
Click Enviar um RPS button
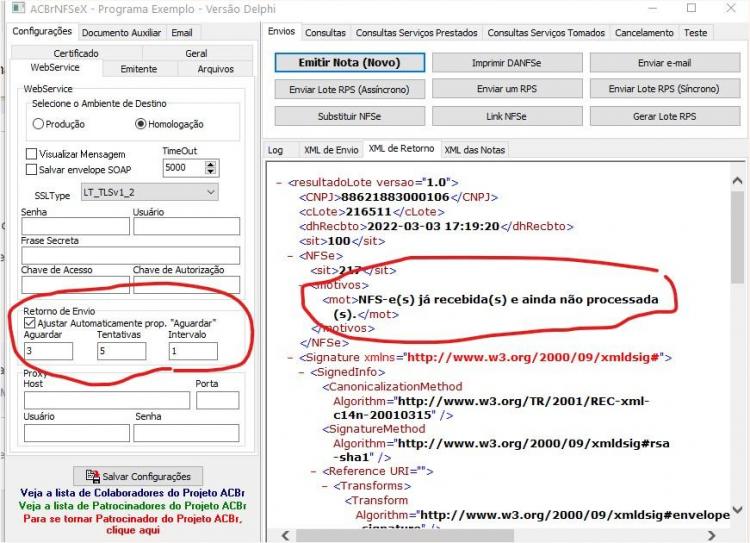coord(507,89)
